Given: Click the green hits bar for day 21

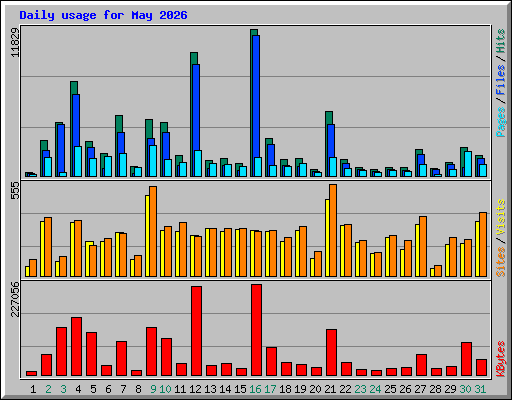Looking at the screenshot, I should coord(329,117).
